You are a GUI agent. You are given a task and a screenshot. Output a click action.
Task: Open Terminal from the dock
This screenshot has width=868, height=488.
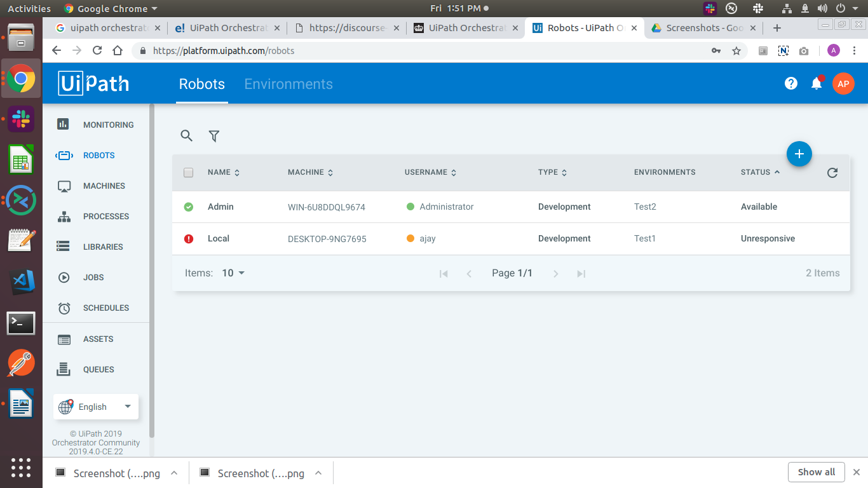[21, 323]
